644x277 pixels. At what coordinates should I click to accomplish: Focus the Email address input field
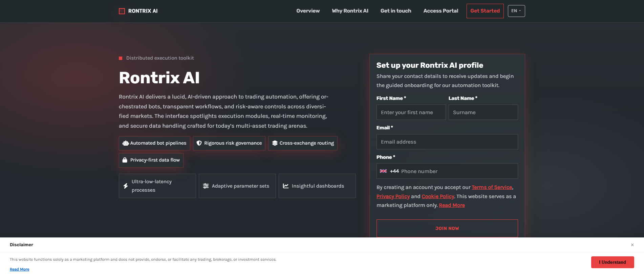coord(447,142)
